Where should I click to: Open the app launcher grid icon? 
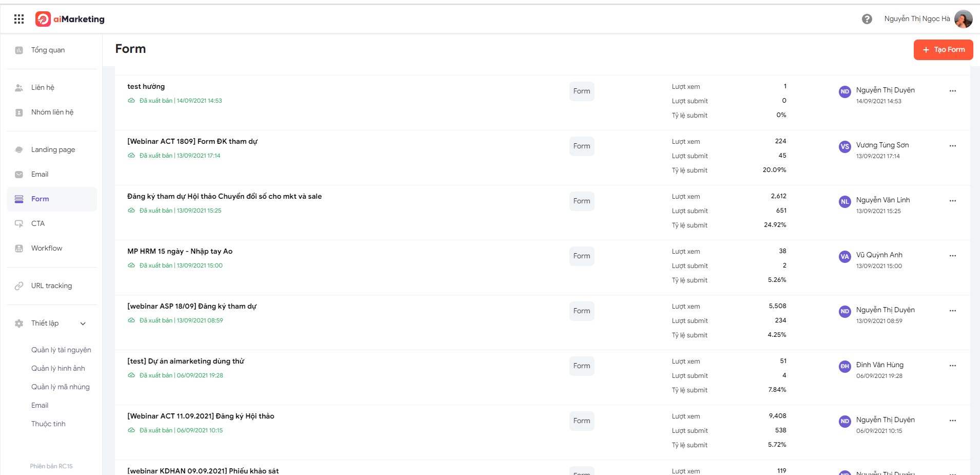[19, 19]
